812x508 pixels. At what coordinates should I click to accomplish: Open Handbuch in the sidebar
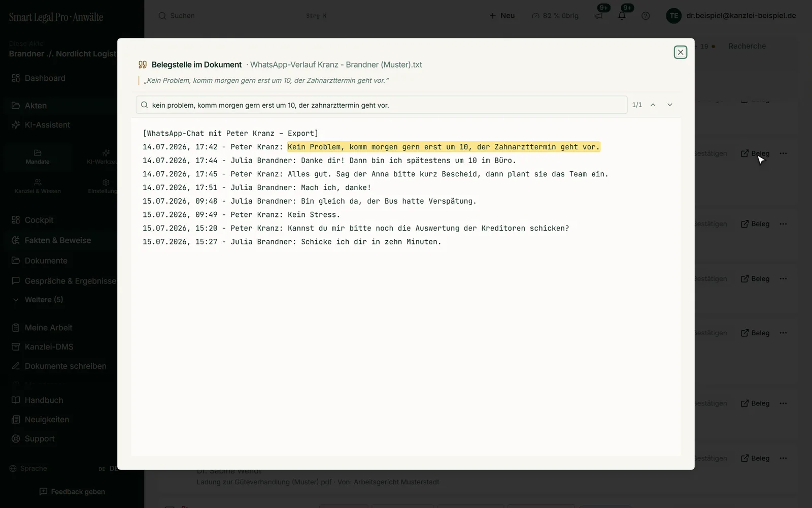pyautogui.click(x=44, y=400)
